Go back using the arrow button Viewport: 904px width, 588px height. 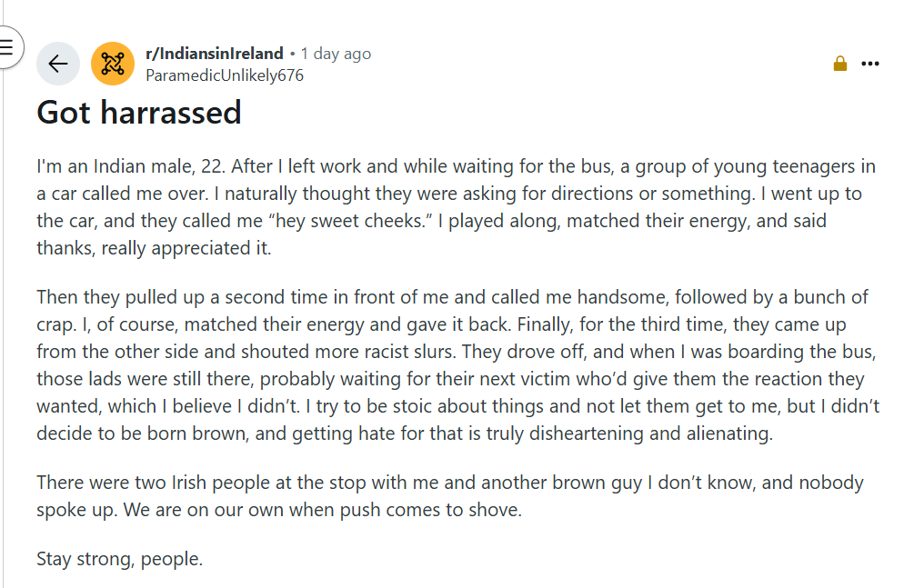tap(58, 64)
